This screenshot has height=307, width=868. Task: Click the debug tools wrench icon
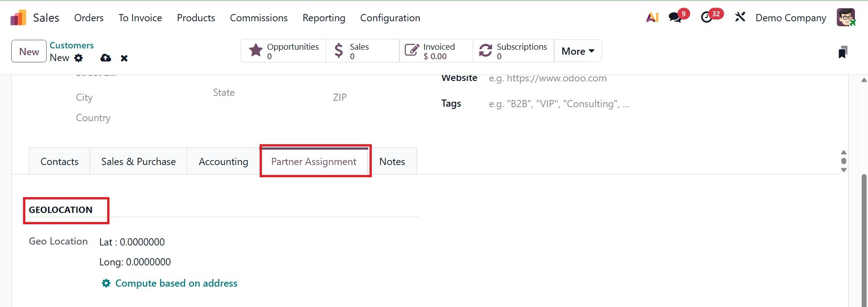coord(740,18)
